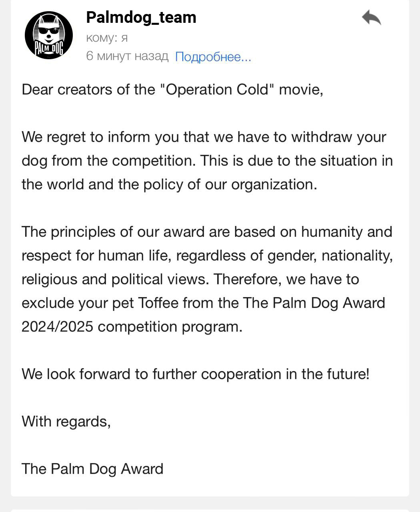The height and width of the screenshot is (512, 420).
Task: Click the Подробнее... details link
Action: 213,57
